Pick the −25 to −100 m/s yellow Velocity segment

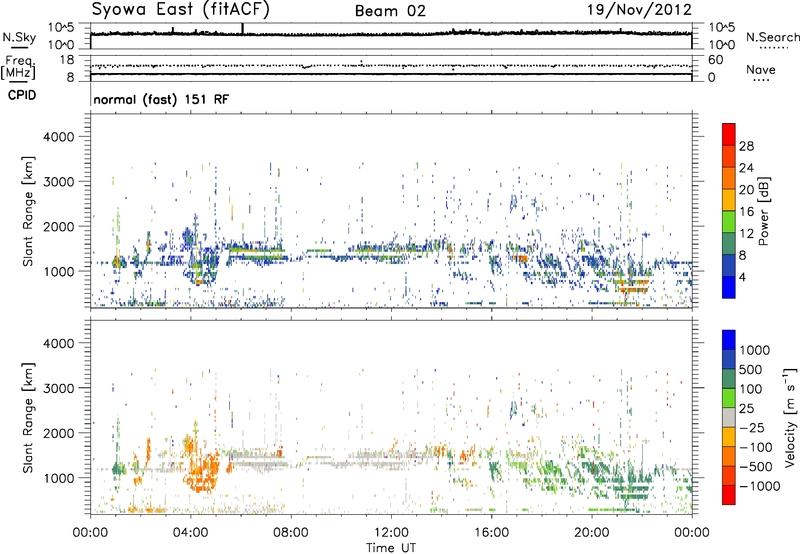(x=729, y=437)
